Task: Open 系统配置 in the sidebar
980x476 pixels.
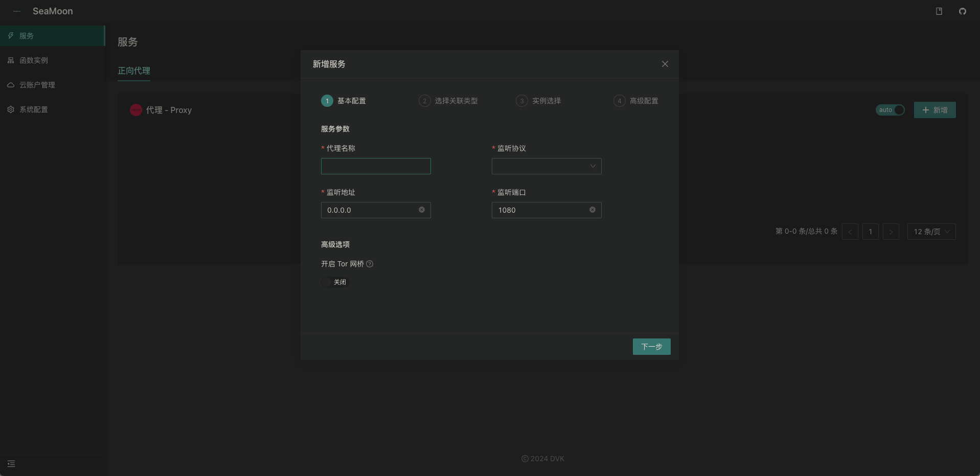Action: point(52,109)
